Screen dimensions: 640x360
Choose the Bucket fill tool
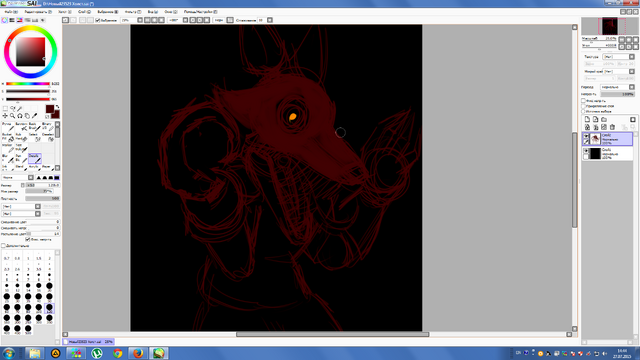coord(8,137)
